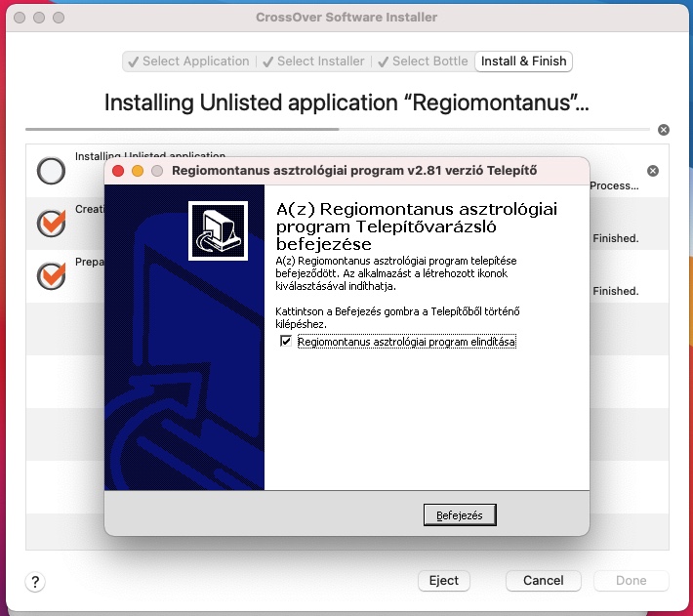Click the Eject button

click(444, 580)
